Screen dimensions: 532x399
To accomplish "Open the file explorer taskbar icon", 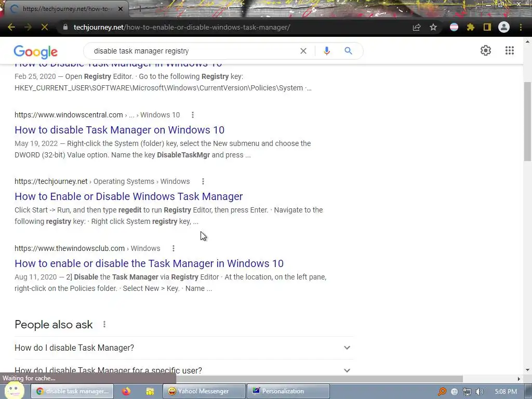I will tap(150, 391).
